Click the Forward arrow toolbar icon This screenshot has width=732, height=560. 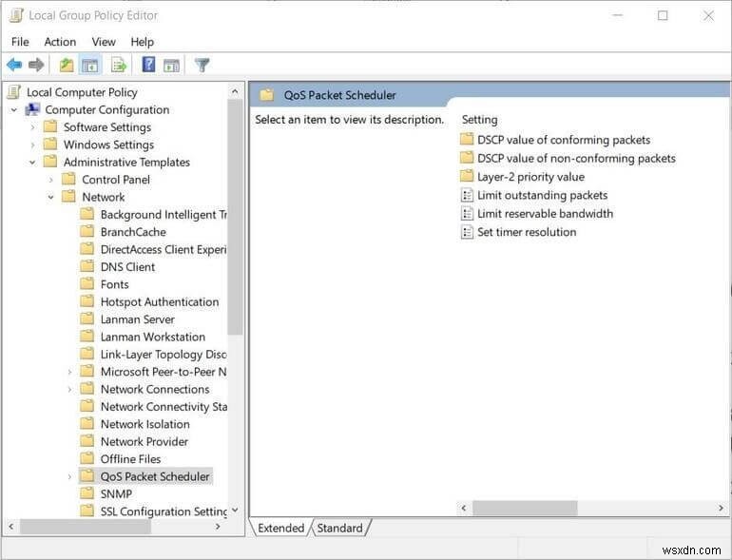click(x=36, y=65)
